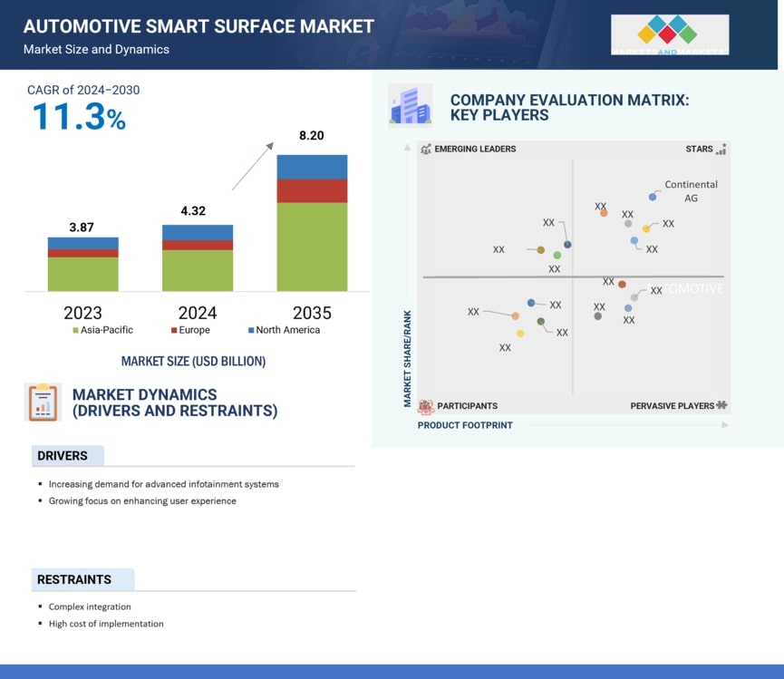
Task: Select the red Europe legend swatch
Action: [x=172, y=331]
